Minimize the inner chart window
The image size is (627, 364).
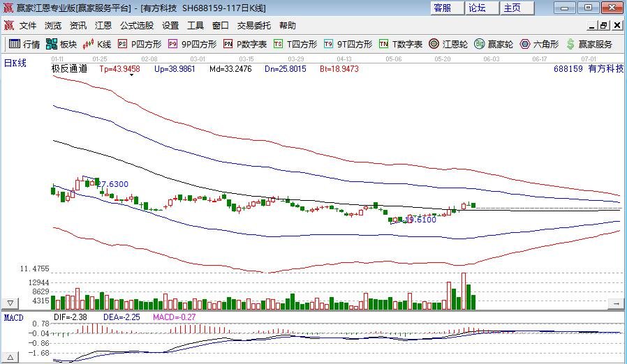[592, 26]
